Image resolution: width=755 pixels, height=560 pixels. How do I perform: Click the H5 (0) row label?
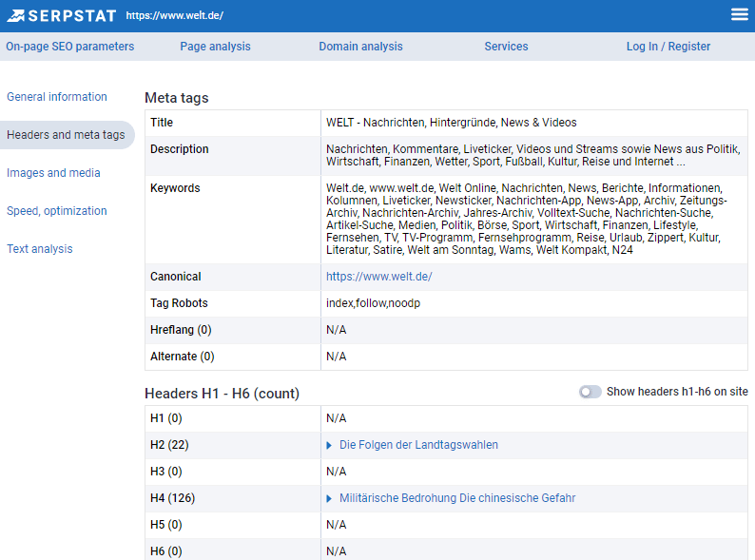point(166,525)
